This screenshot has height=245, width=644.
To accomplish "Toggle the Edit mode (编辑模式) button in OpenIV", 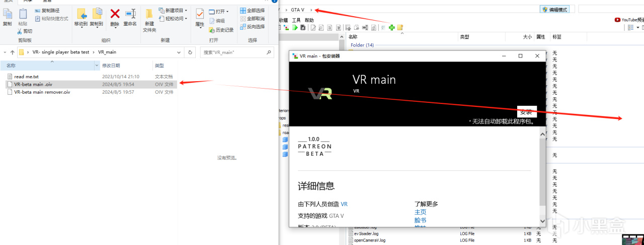I will pyautogui.click(x=554, y=10).
